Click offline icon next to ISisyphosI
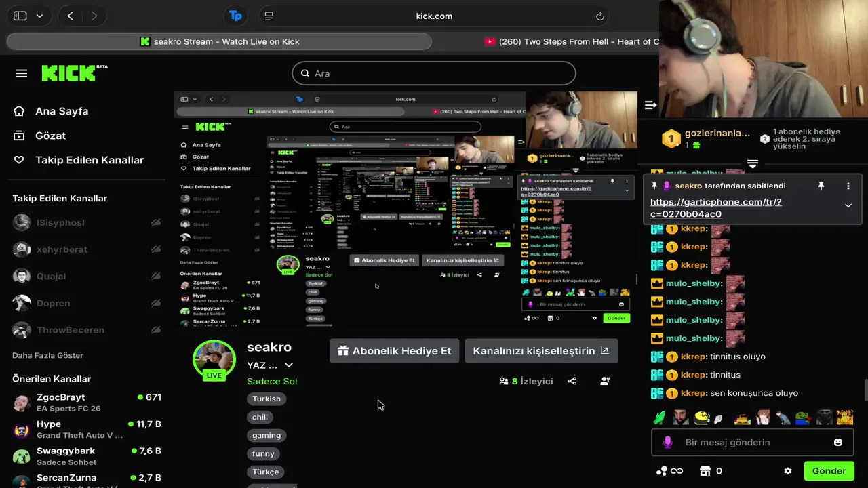Screen dimensions: 868x488 tap(155, 222)
